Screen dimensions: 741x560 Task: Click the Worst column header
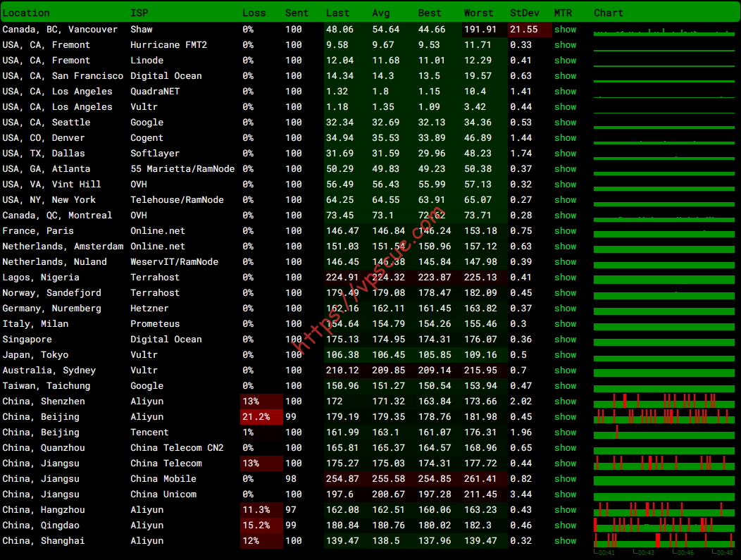click(x=478, y=13)
